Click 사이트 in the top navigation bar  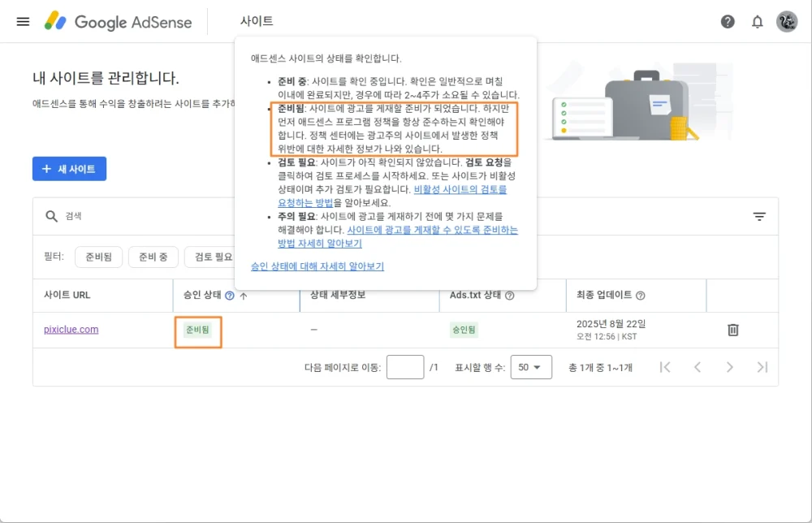tap(257, 22)
